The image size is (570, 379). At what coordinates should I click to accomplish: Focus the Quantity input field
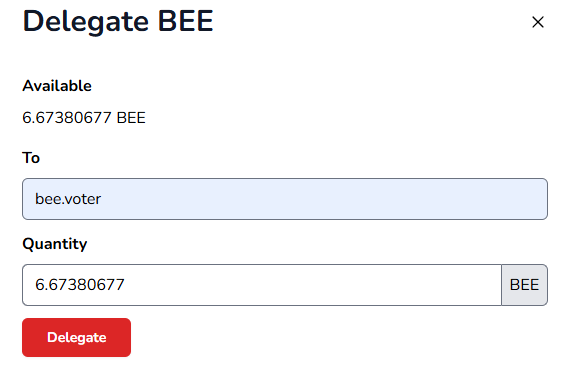click(262, 285)
